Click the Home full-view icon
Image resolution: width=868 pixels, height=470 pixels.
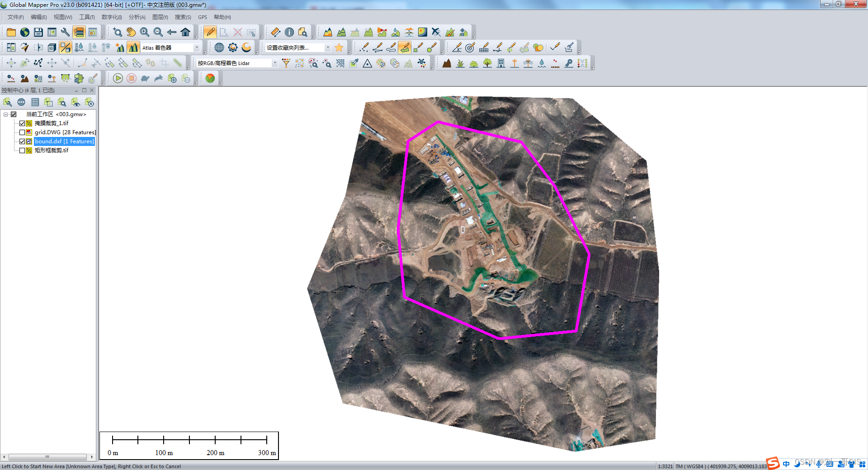click(185, 32)
